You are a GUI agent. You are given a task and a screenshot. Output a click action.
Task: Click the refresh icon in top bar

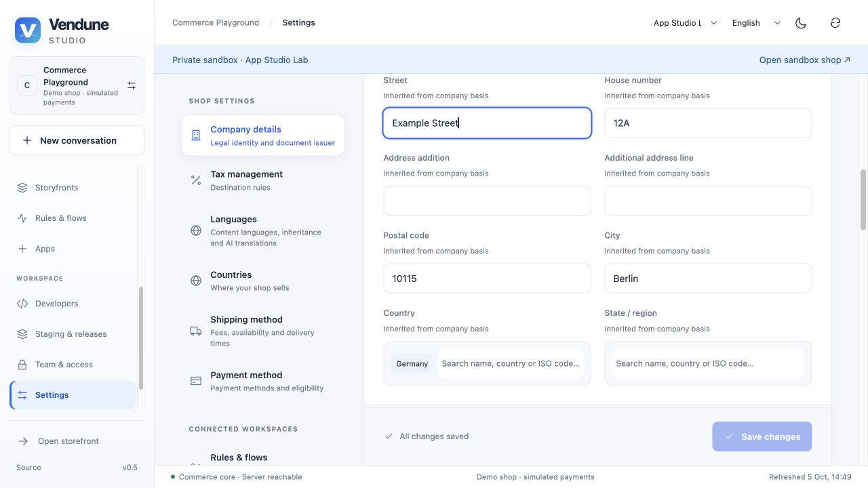[835, 23]
